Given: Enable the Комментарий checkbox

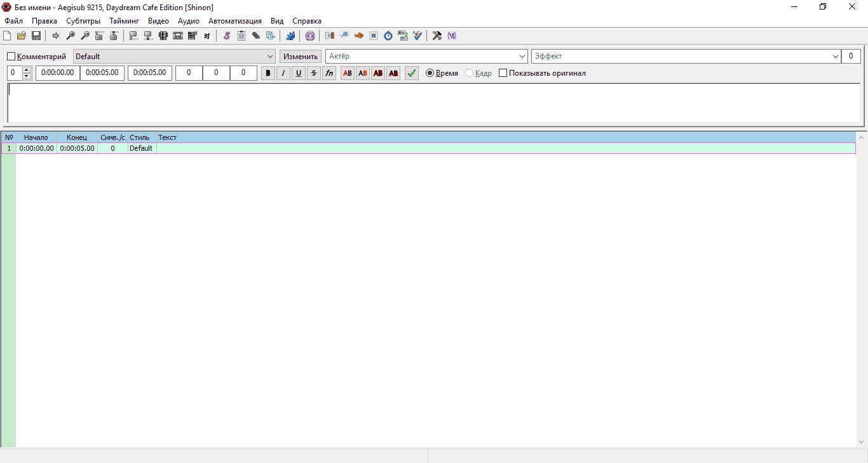Looking at the screenshot, I should (x=11, y=57).
